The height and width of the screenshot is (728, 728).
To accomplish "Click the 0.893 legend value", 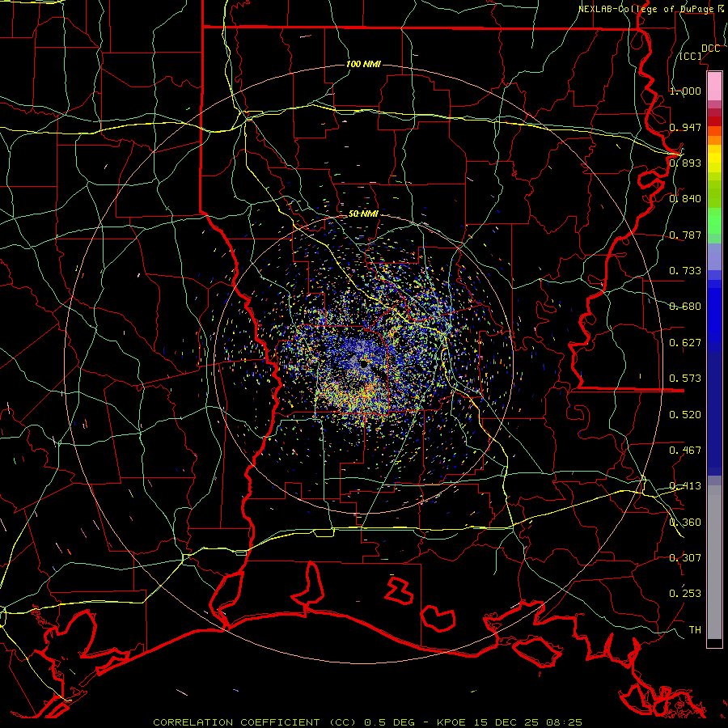I will click(x=685, y=163).
